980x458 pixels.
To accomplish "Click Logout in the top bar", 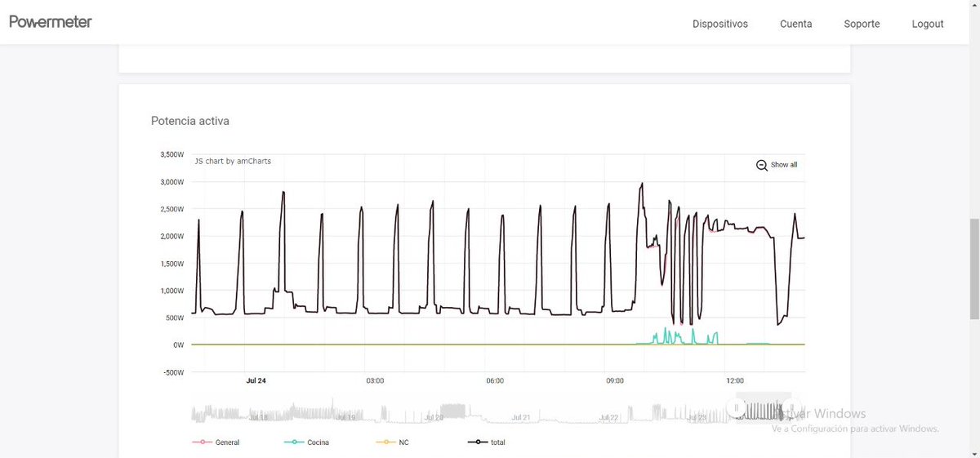I will (x=928, y=24).
